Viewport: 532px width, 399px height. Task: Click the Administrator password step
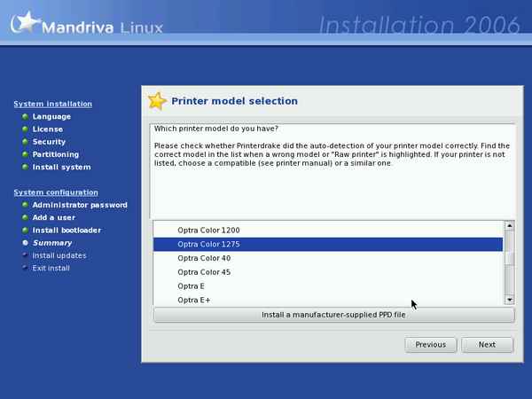[80, 205]
